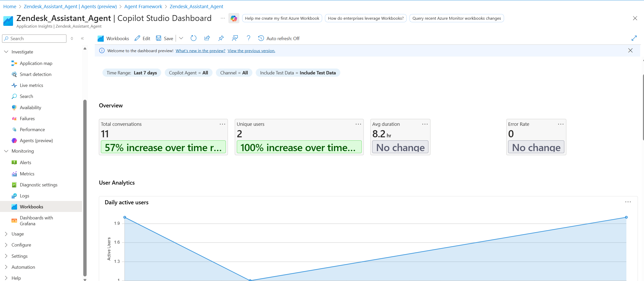Pin the workbook using the pin icon
Viewport: 644px width, 281px height.
point(221,38)
